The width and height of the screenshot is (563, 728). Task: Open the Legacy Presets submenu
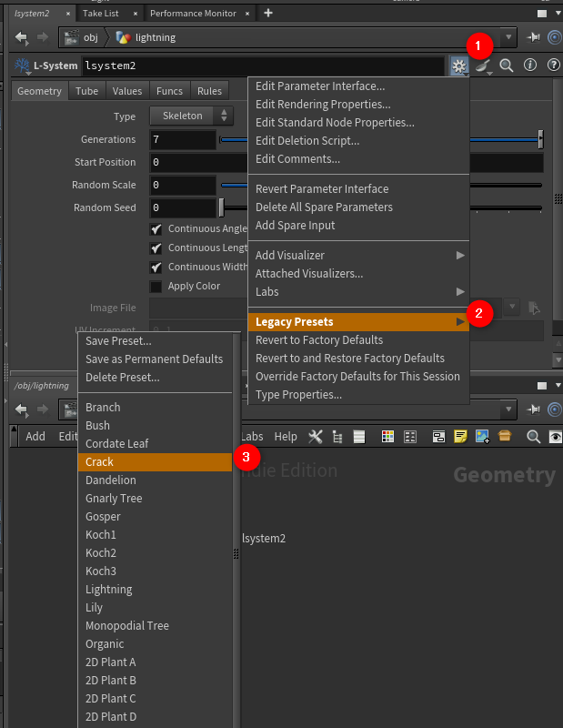point(358,322)
